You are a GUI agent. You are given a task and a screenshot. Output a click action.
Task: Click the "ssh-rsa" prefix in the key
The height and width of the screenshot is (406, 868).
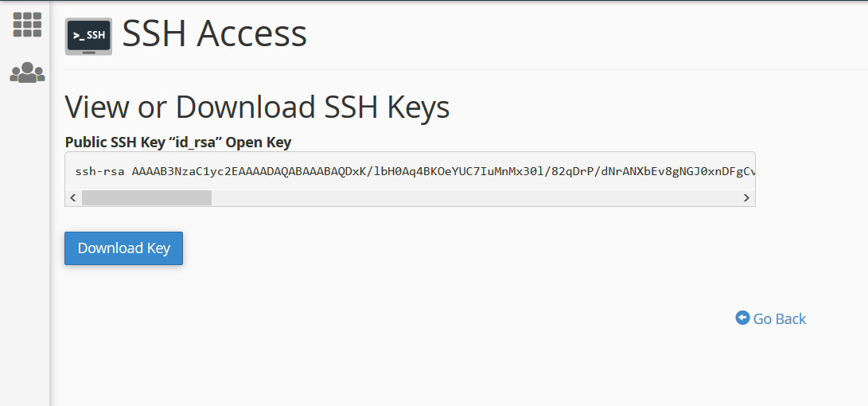[x=99, y=171]
